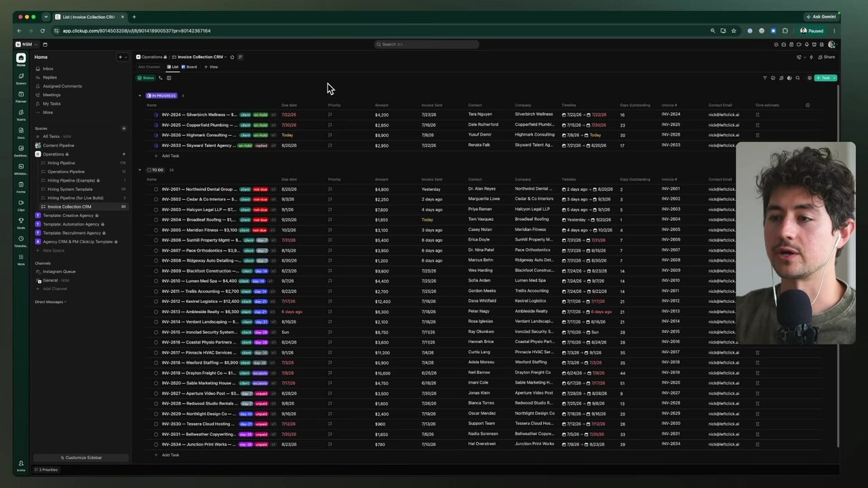Open the Whiteboards icon in the rail
This screenshot has width=868, height=488.
[x=21, y=168]
